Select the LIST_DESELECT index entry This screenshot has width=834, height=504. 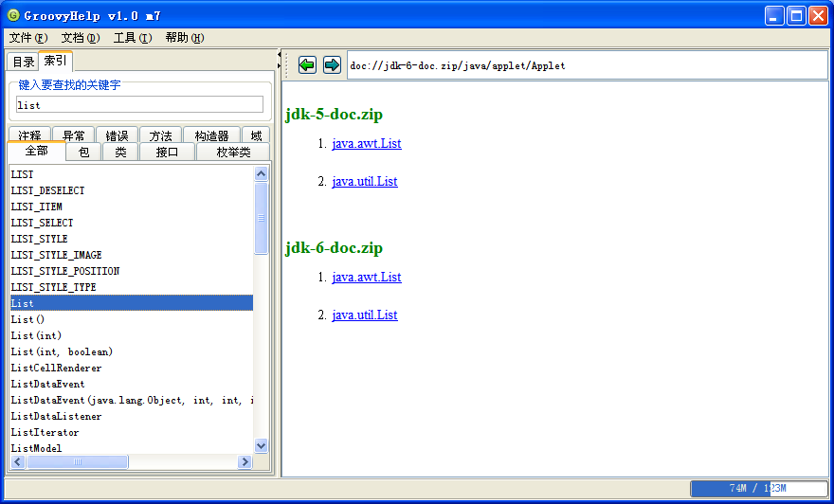click(132, 190)
